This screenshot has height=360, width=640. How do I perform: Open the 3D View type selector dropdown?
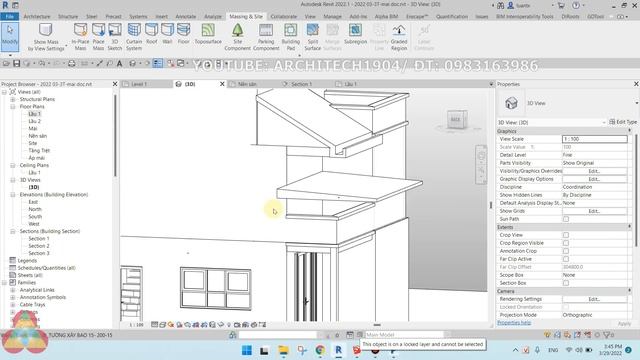[636, 103]
